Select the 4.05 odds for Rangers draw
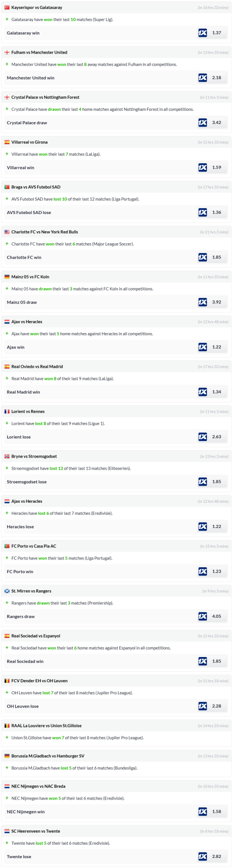Image resolution: width=233 pixels, height=868 pixels. pos(216,616)
